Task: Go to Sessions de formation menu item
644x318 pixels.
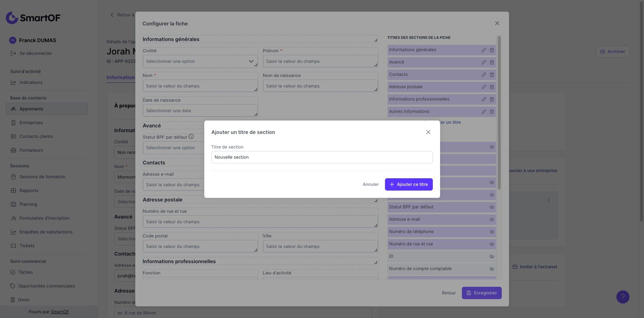Action: click(42, 177)
